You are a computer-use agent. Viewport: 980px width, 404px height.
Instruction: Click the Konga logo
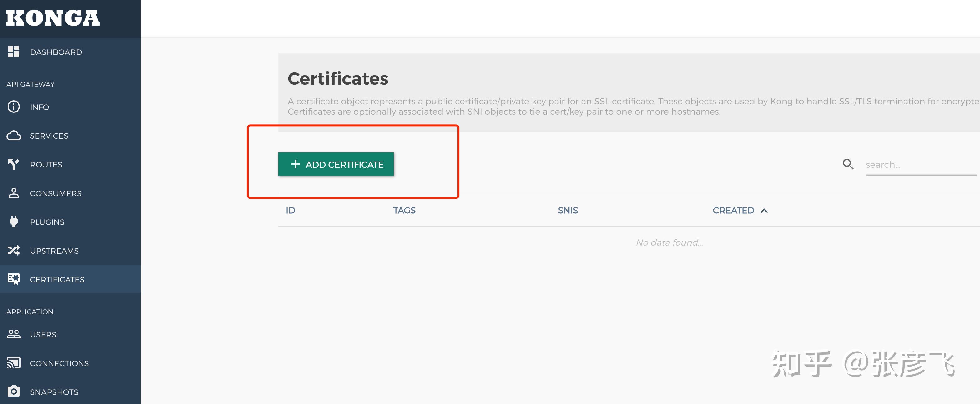[x=53, y=18]
